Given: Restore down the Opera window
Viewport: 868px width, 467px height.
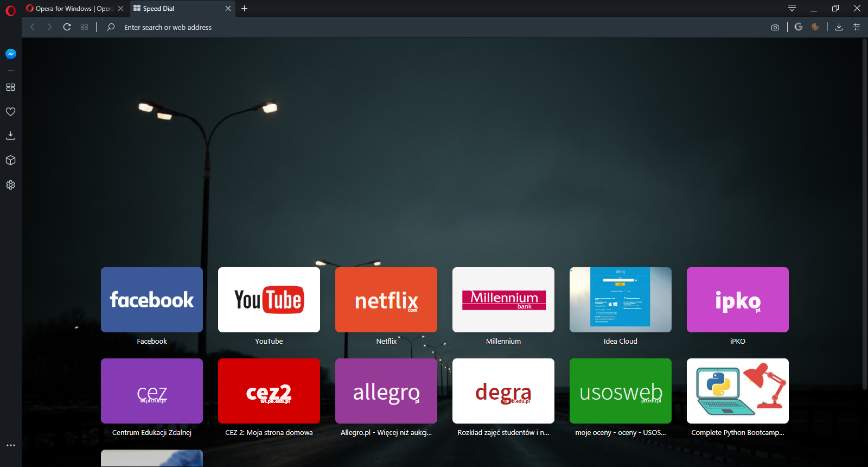Looking at the screenshot, I should coord(835,8).
